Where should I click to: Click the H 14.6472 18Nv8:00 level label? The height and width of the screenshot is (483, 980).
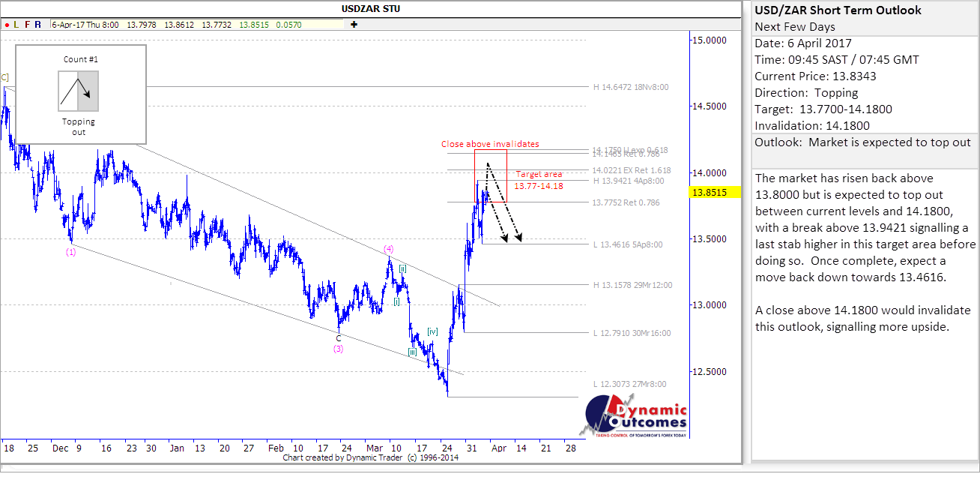631,87
